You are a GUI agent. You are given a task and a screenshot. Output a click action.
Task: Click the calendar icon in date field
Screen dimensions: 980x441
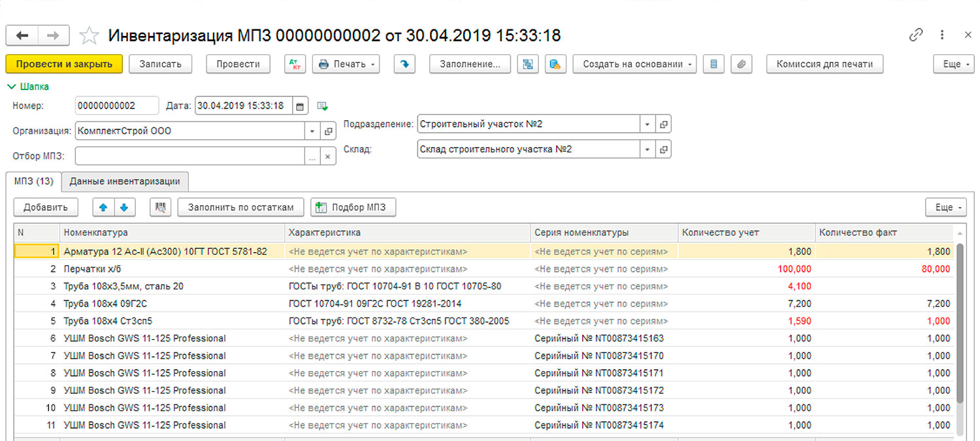click(299, 106)
